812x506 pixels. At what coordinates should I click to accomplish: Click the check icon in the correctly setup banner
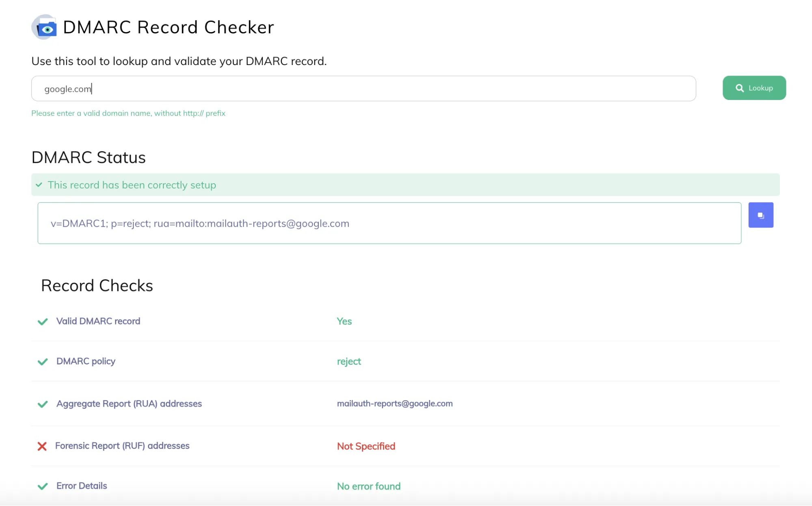[x=39, y=185]
